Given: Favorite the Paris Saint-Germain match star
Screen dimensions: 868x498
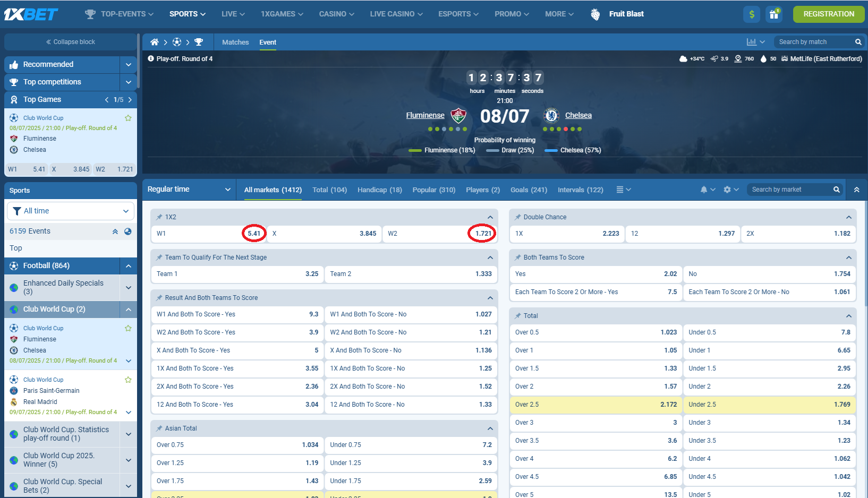Looking at the screenshot, I should (128, 380).
